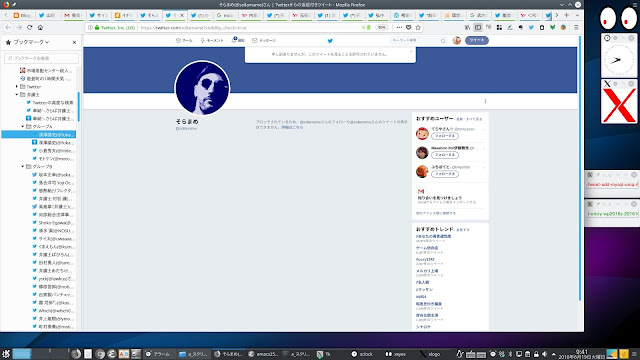Click the 80% zoom level indicator

coord(381,27)
